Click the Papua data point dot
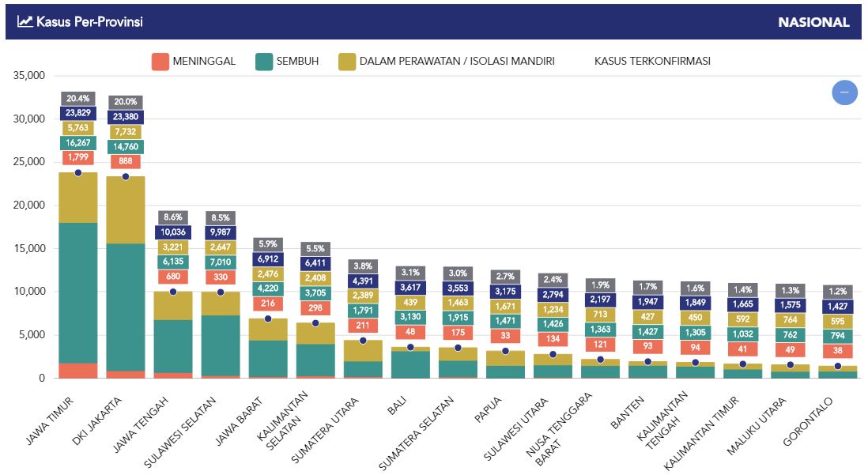Viewport: 868px width, 475px height. (505, 351)
